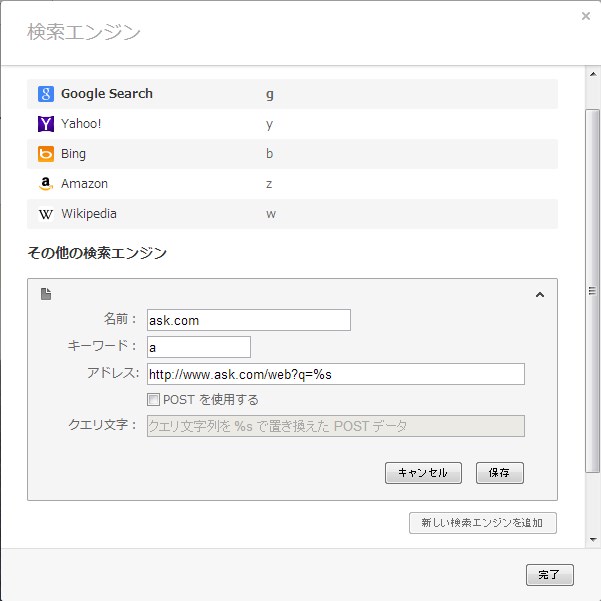Click the document icon in the ask.com entry

(x=46, y=294)
